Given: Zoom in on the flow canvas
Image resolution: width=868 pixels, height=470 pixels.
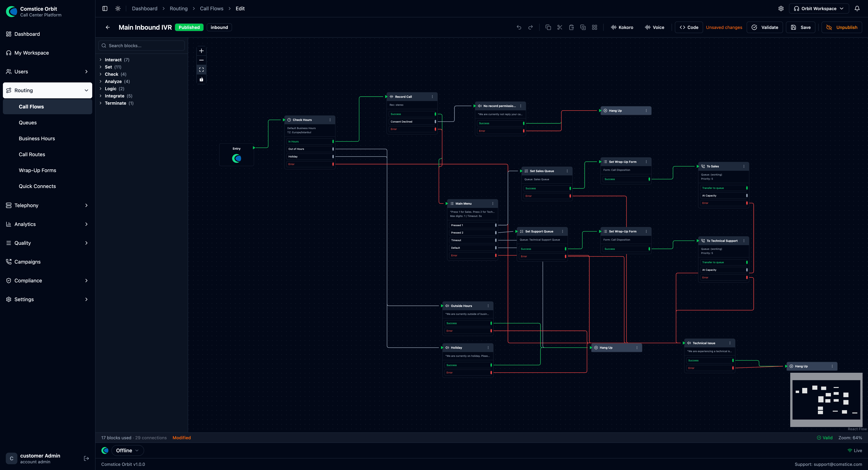Looking at the screenshot, I should (x=201, y=51).
